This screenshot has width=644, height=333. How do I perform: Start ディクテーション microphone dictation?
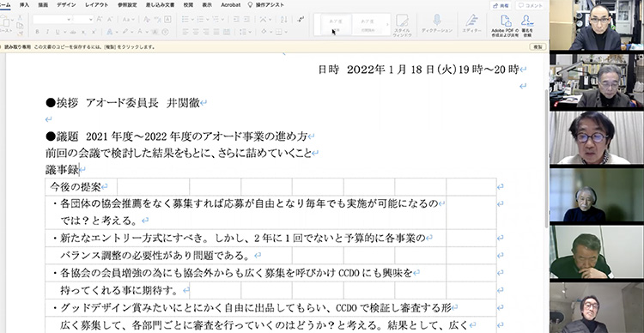[x=436, y=24]
